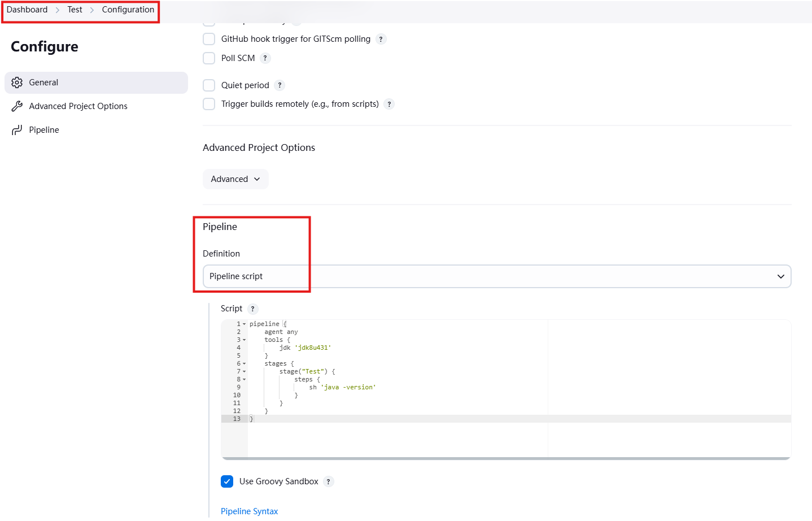Navigate to Dashboard via breadcrumb
The height and width of the screenshot is (521, 812).
pos(27,10)
